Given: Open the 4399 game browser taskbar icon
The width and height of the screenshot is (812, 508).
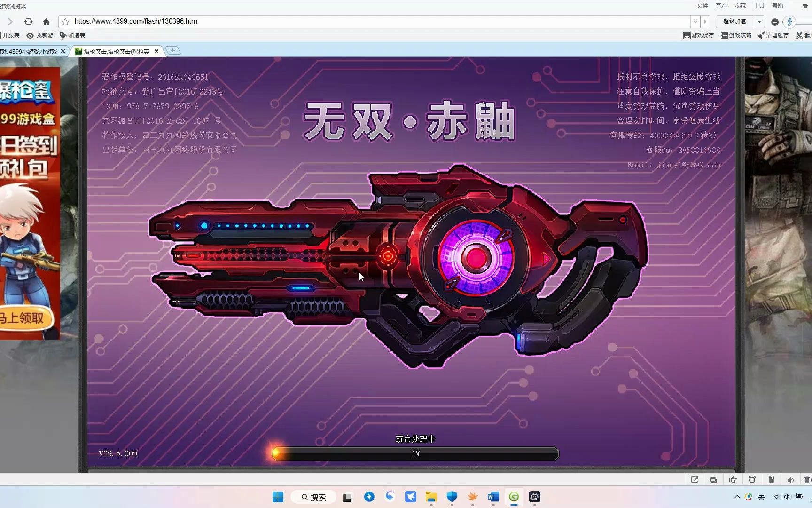Looking at the screenshot, I should (x=514, y=497).
